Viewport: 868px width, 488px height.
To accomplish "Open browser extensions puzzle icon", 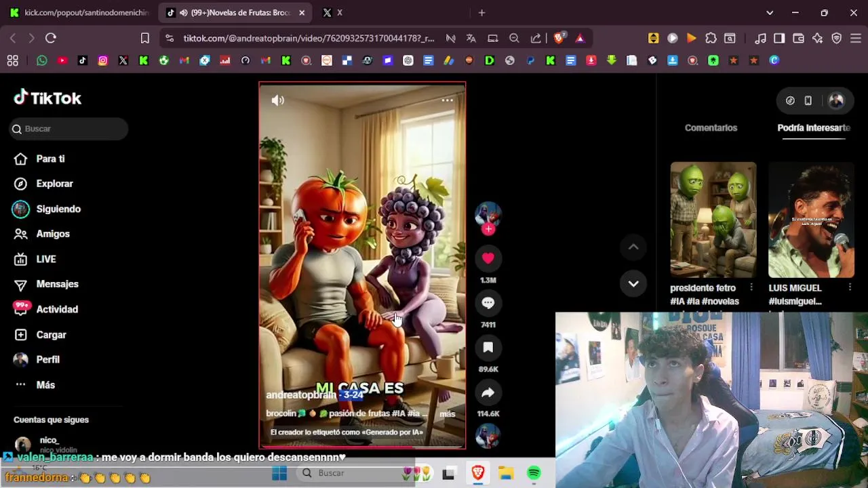I will coord(711,38).
